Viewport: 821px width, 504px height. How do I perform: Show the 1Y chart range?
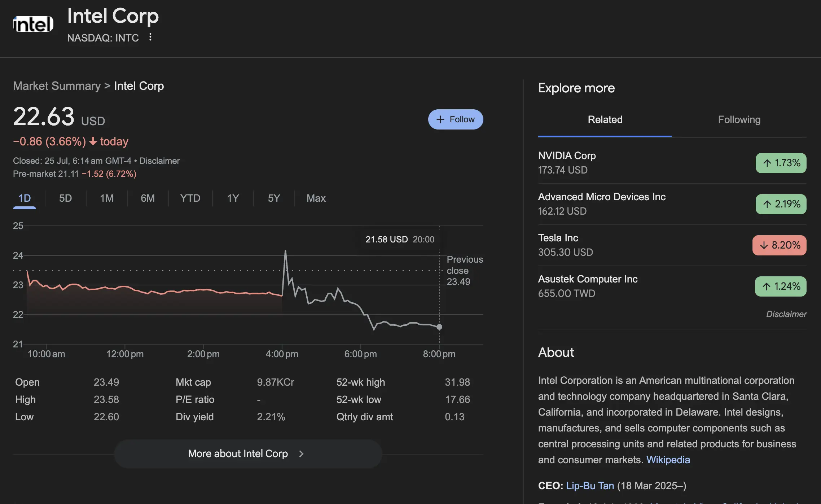(x=233, y=198)
